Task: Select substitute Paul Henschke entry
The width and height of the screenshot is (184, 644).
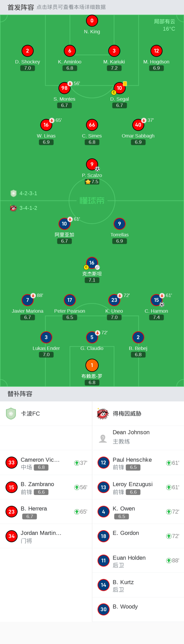Action: (x=138, y=463)
